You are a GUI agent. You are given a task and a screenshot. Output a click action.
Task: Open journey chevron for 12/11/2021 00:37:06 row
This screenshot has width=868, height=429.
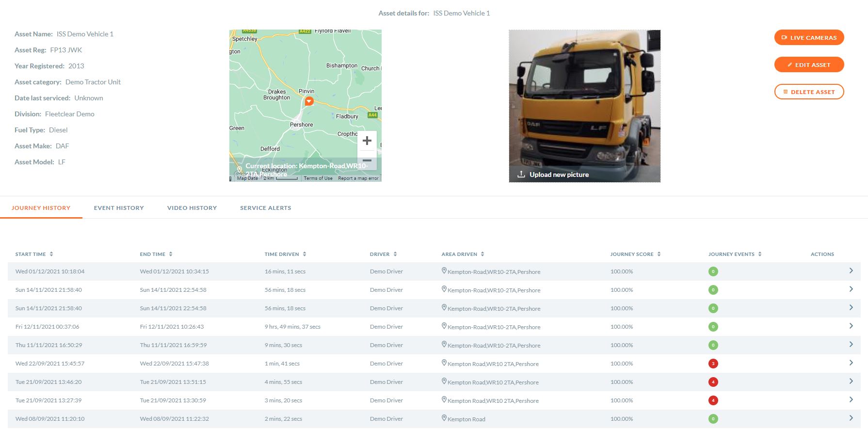point(851,326)
